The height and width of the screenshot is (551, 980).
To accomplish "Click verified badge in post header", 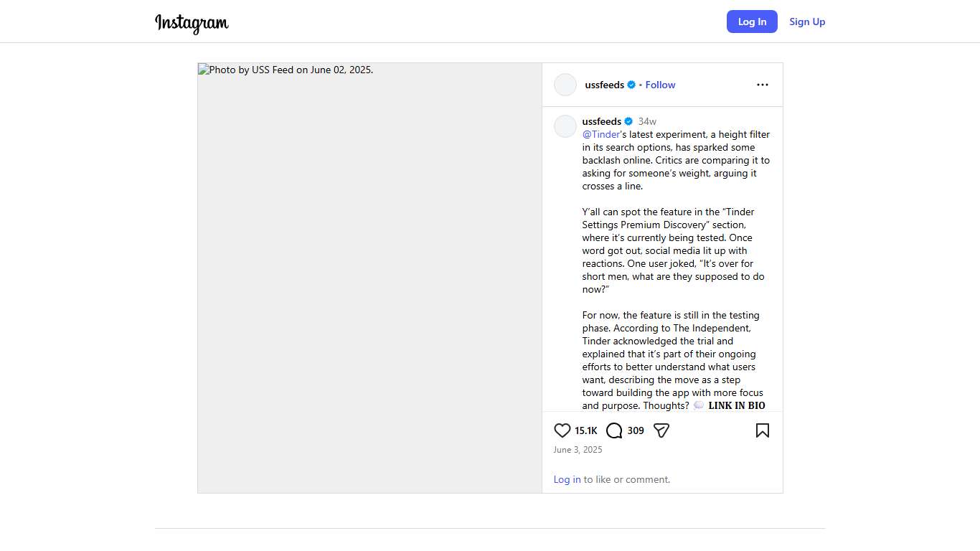I will [x=631, y=85].
